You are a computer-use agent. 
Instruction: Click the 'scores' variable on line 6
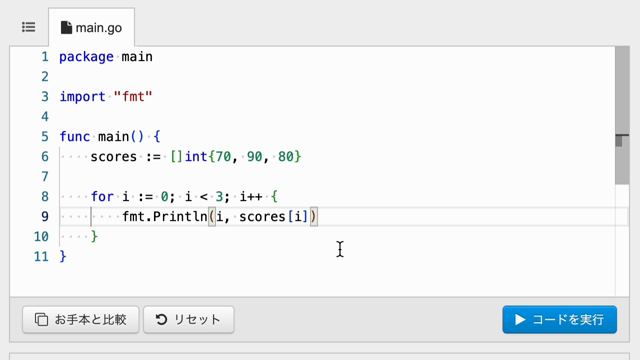coord(113,157)
